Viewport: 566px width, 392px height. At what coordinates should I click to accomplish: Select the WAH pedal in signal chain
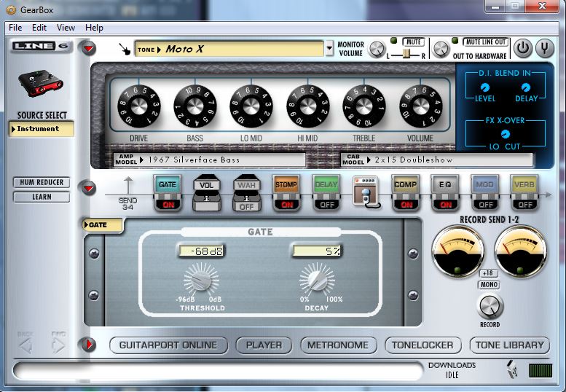point(246,185)
